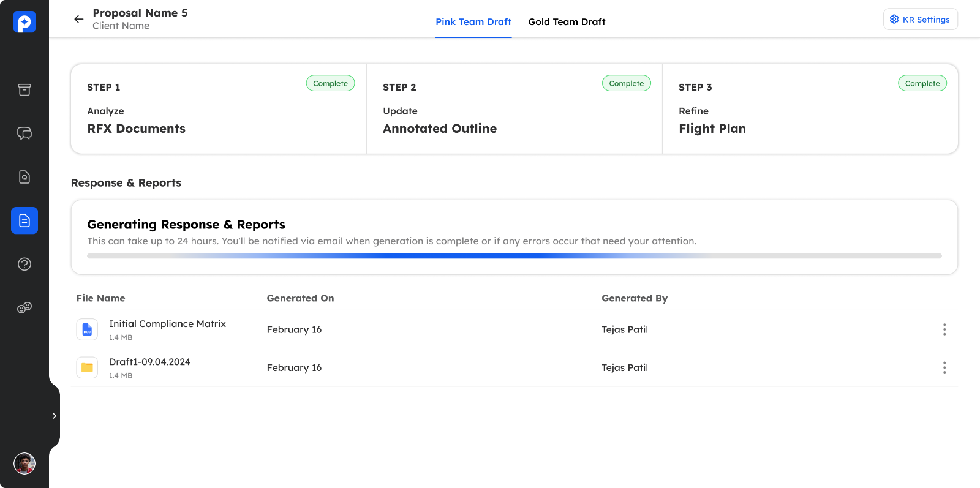This screenshot has width=980, height=488.
Task: Click the Generating Response & Reports heading
Action: (186, 225)
